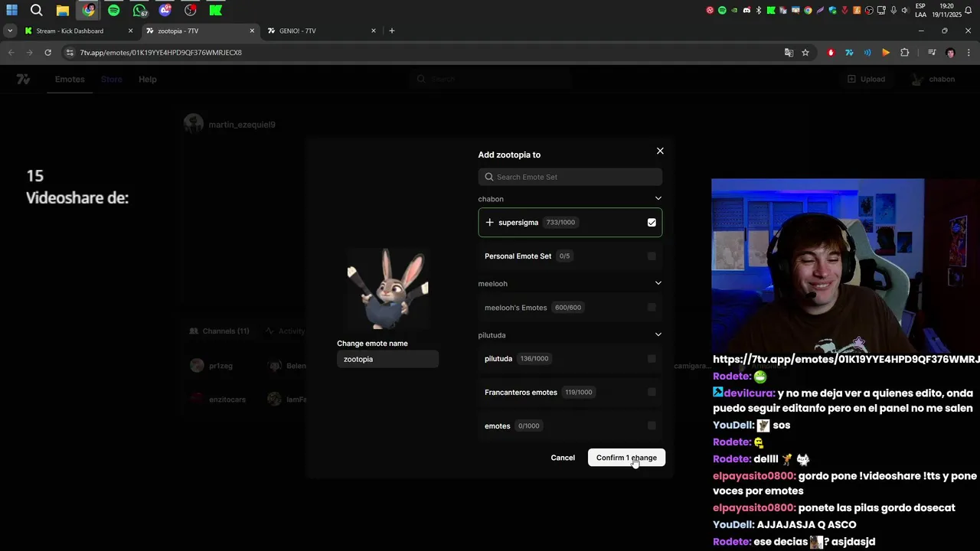
Task: Open the Chrome three-dot menu
Action: (969, 53)
